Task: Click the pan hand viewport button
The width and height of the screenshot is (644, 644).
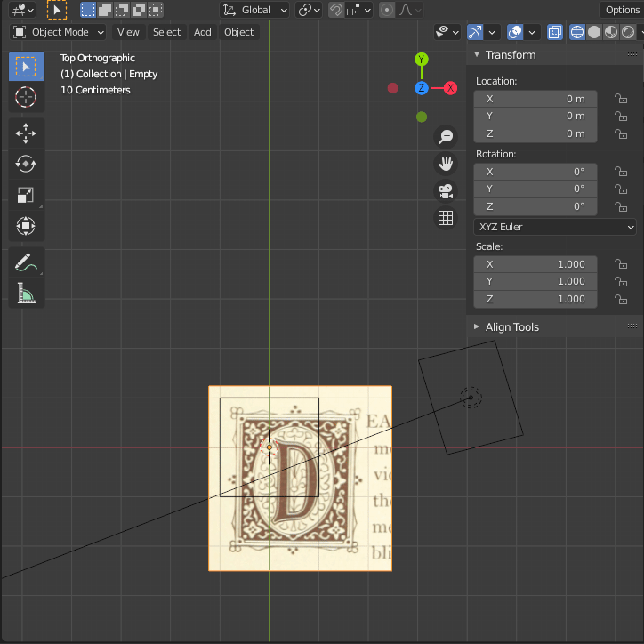Action: click(x=446, y=164)
